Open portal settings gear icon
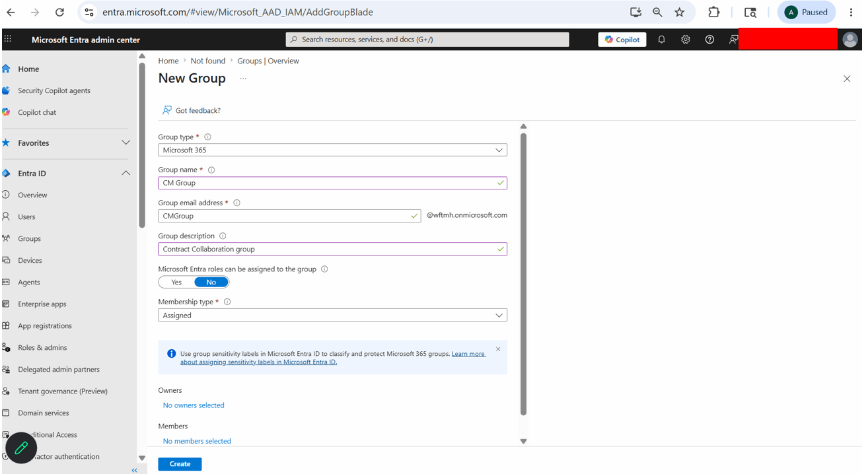The height and width of the screenshot is (474, 868). point(686,40)
